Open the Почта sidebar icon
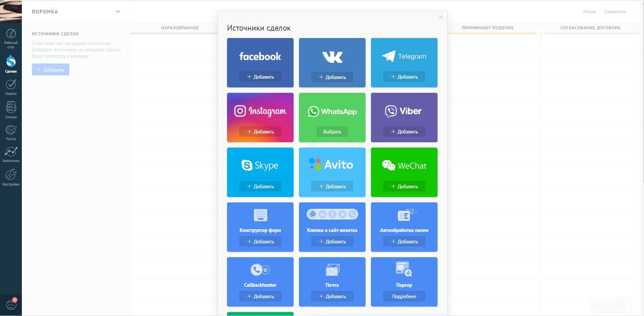This screenshot has width=644, height=316. pos(11,133)
